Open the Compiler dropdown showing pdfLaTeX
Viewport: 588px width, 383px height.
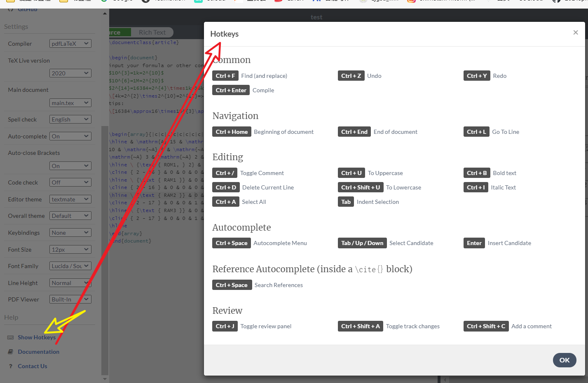pyautogui.click(x=70, y=43)
